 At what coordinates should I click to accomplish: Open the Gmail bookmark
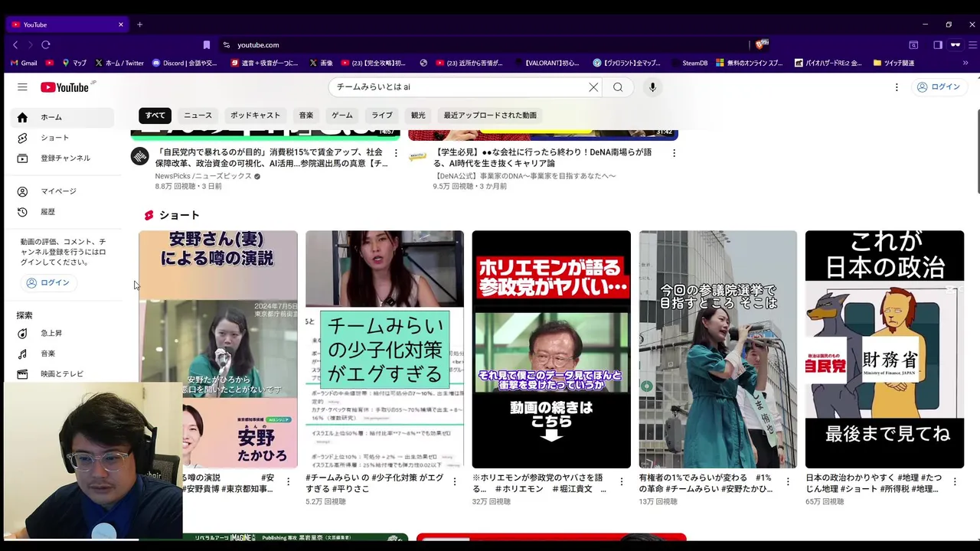point(22,63)
